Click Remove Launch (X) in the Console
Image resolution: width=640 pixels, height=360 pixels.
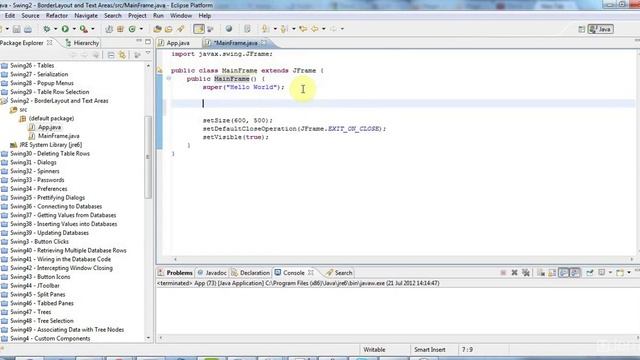click(x=514, y=273)
